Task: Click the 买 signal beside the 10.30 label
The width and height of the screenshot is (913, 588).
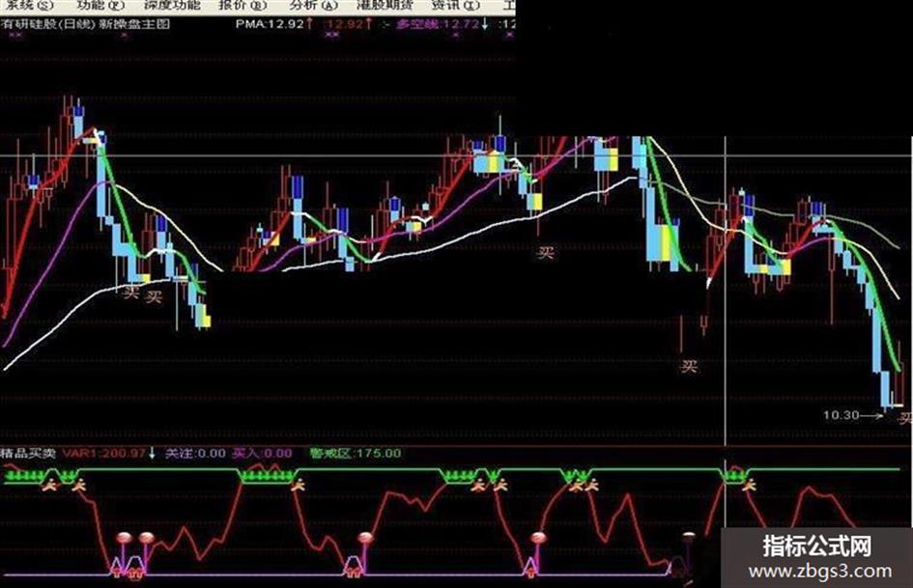Action: click(x=906, y=417)
